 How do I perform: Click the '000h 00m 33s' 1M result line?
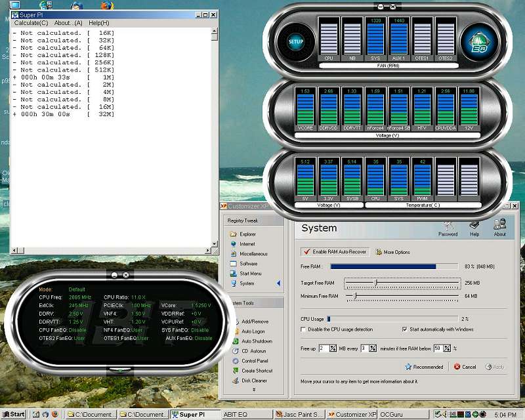point(64,77)
